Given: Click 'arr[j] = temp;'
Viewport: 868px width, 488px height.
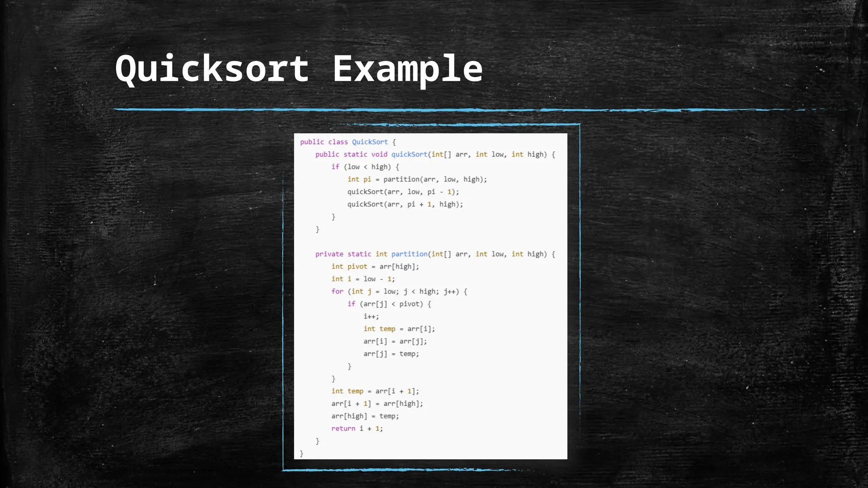Looking at the screenshot, I should tap(391, 354).
